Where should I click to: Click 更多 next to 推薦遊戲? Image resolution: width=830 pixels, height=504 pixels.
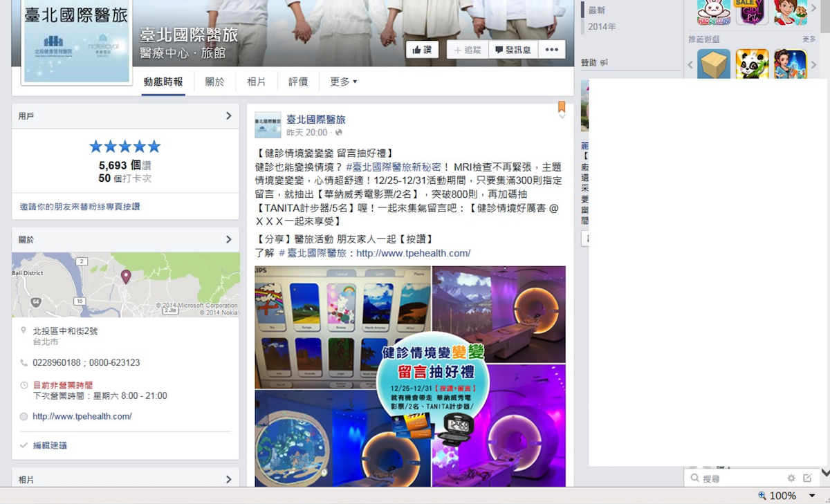click(809, 39)
